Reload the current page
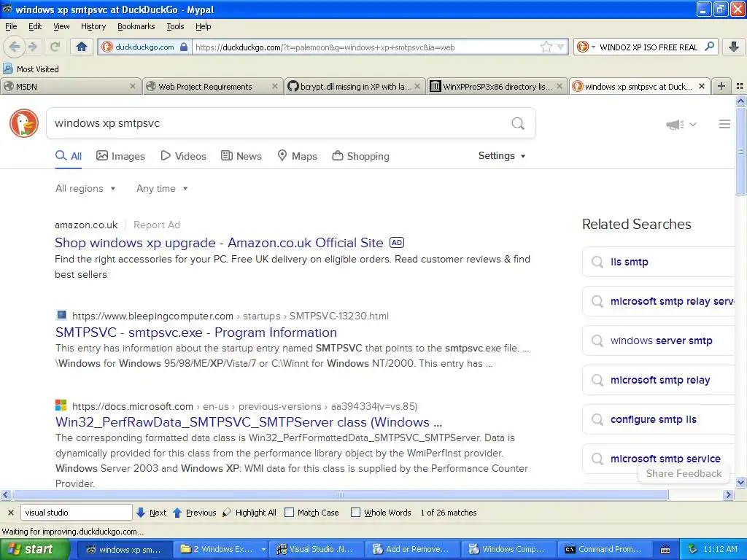The width and height of the screenshot is (747, 560). tap(55, 47)
